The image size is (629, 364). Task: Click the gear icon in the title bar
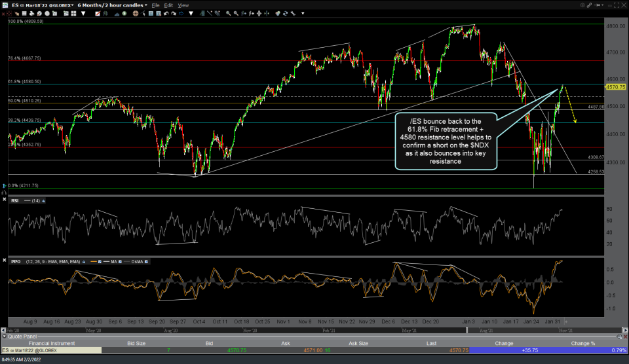pyautogui.click(x=582, y=5)
